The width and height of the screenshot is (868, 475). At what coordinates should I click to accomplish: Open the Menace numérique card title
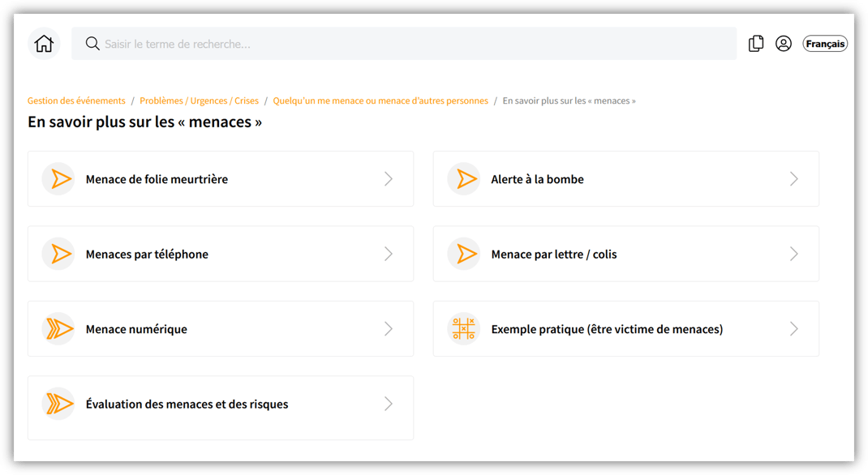[136, 329]
